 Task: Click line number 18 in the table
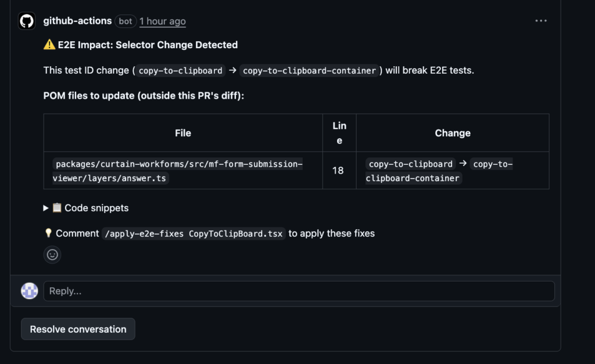point(339,171)
